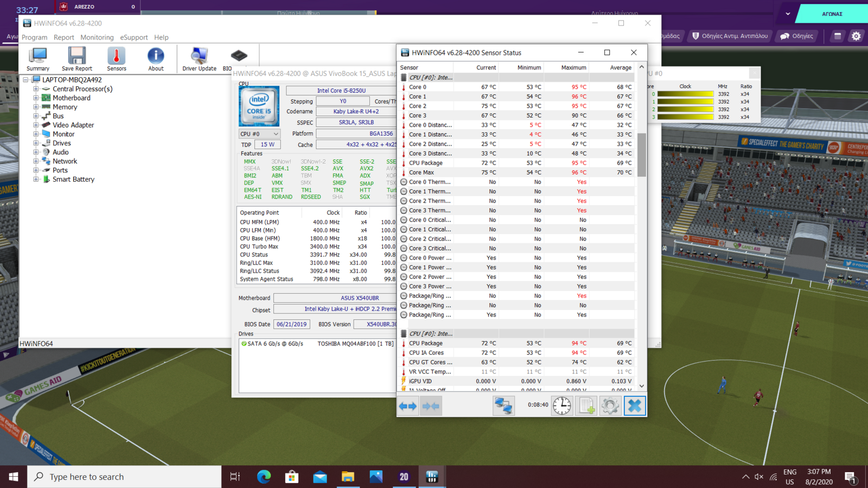Image resolution: width=868 pixels, height=488 pixels.
Task: Open Sensors via the thermometer icon
Action: pos(116,59)
